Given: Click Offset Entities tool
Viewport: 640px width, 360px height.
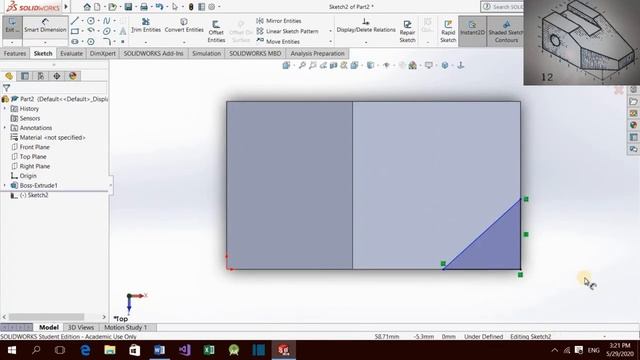Looking at the screenshot, I should [216, 31].
